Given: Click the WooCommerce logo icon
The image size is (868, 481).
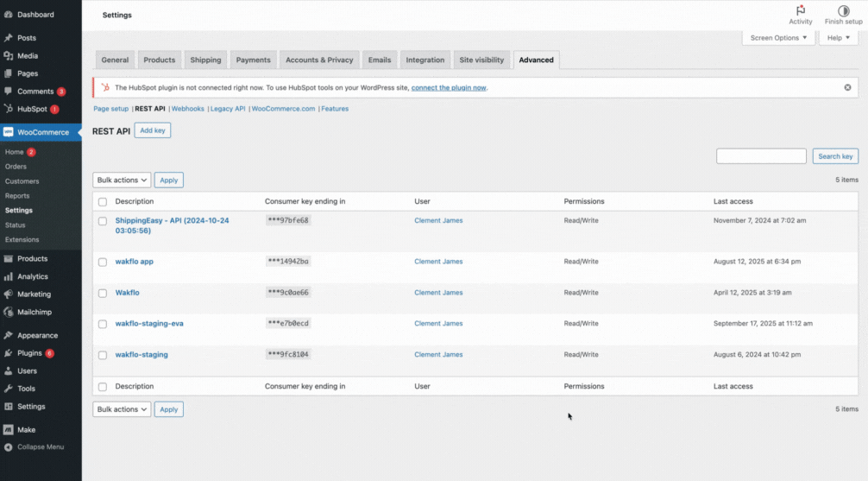Looking at the screenshot, I should [9, 132].
